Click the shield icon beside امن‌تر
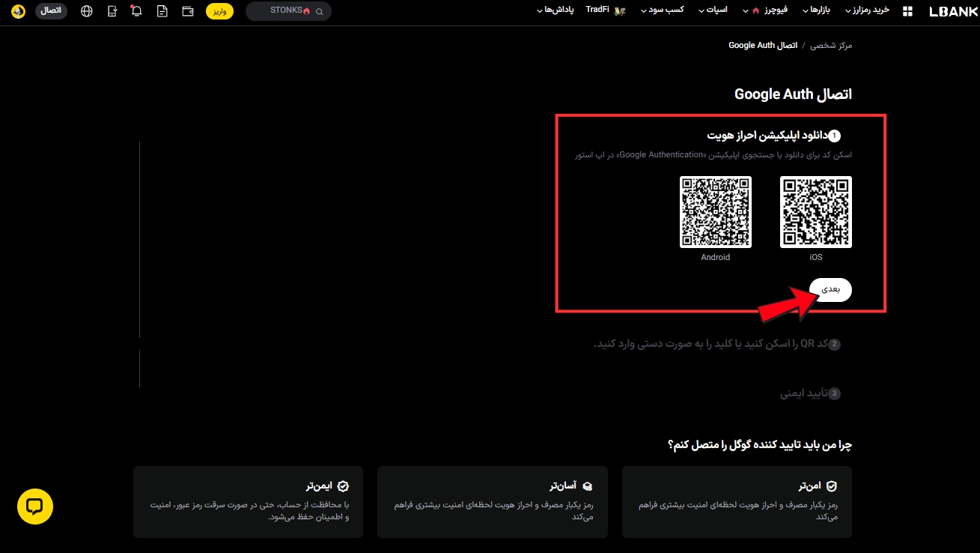Screen dimensions: 980x553 pos(831,486)
